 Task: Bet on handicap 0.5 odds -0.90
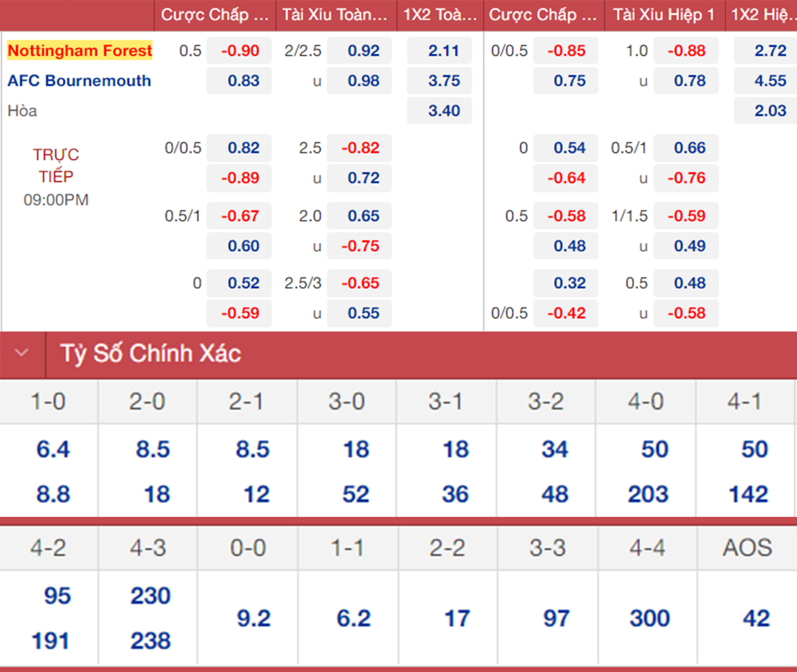click(240, 51)
